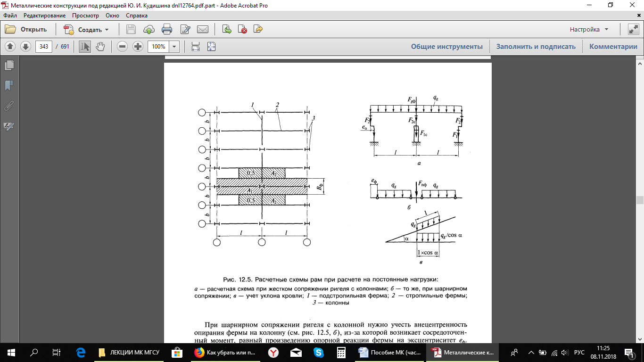644x362 pixels.
Task: Click delete pages icon with red cross
Action: 242,29
